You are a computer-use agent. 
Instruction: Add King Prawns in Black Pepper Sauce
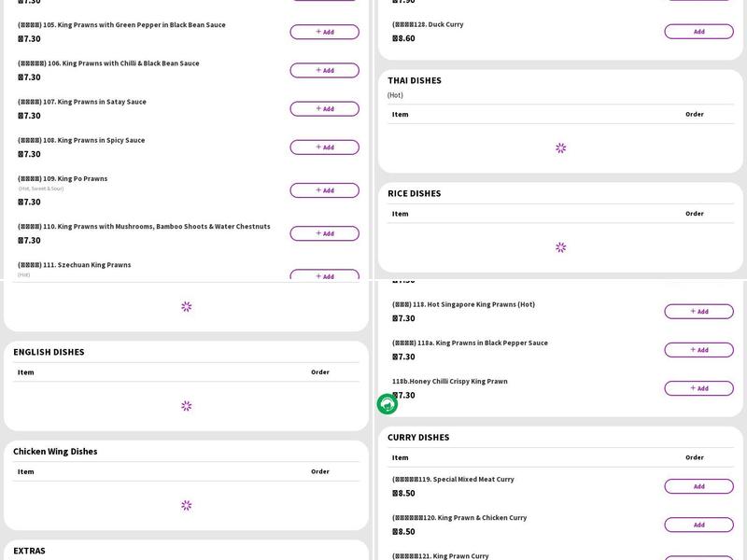click(x=698, y=350)
